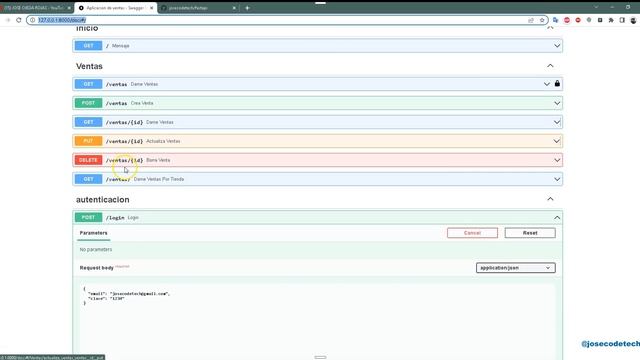Click the Ventas section heading

click(x=89, y=66)
